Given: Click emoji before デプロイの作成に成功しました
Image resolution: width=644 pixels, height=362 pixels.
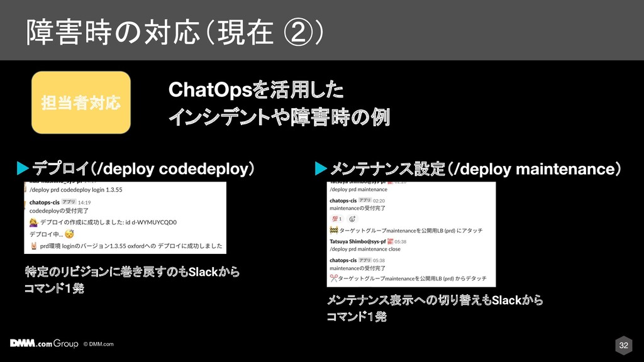Looking at the screenshot, I should coord(34,222).
